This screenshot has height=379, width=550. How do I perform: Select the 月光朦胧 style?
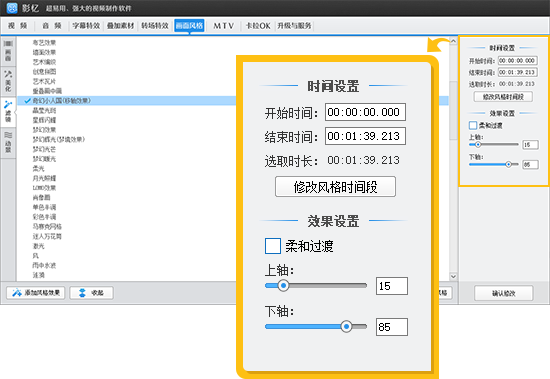click(x=44, y=178)
